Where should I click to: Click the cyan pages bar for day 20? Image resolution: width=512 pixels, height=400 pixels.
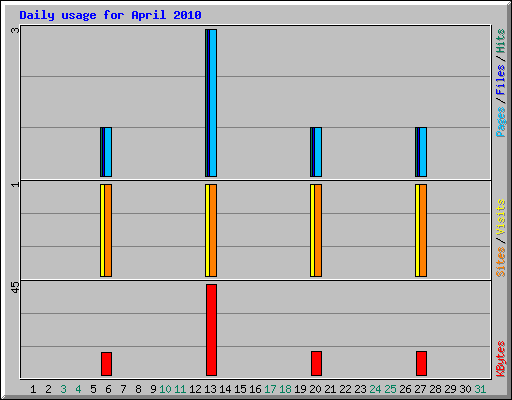coord(318,152)
